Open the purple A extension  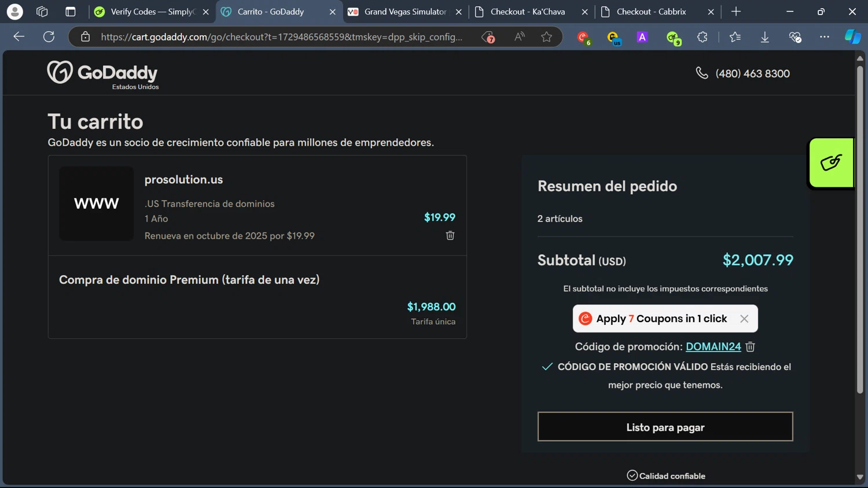click(642, 37)
